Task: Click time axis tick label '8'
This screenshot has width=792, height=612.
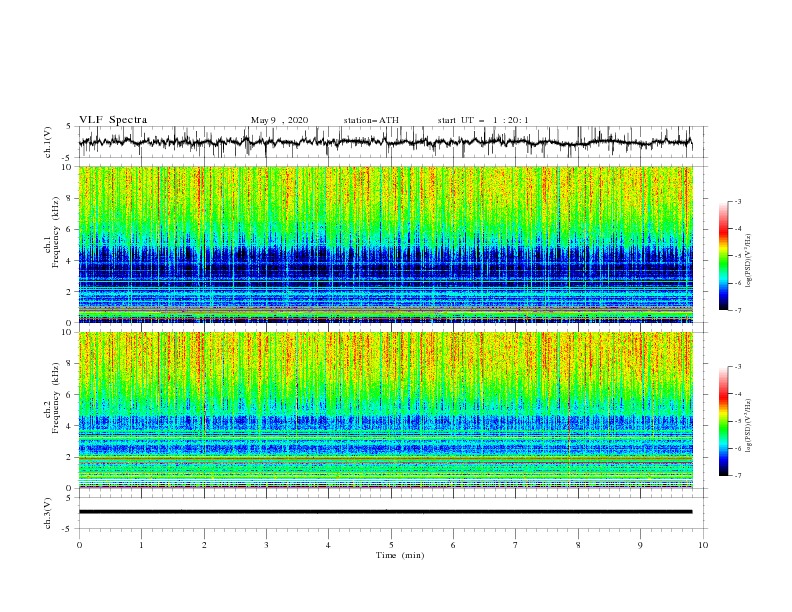Action: click(x=578, y=545)
